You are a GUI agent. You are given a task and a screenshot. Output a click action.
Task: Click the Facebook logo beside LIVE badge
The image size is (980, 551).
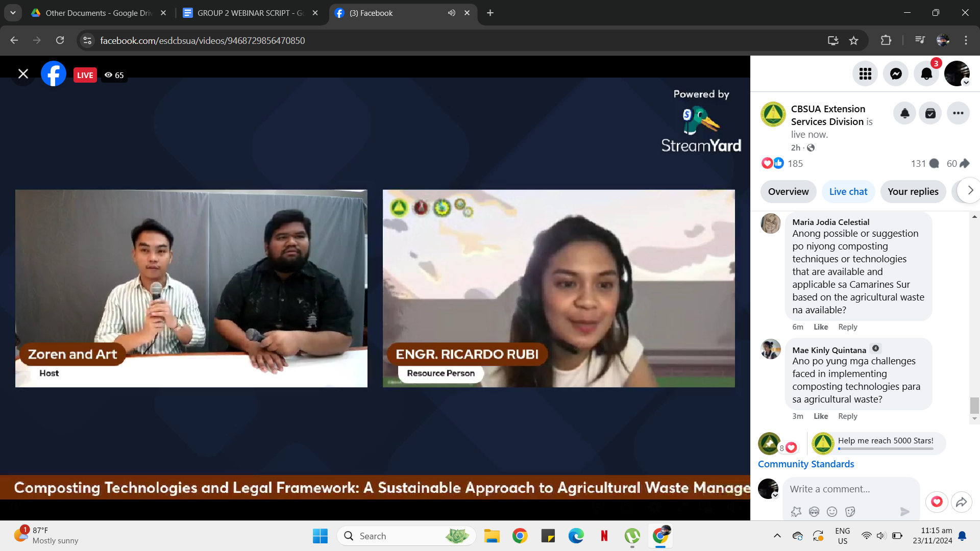pyautogui.click(x=54, y=74)
